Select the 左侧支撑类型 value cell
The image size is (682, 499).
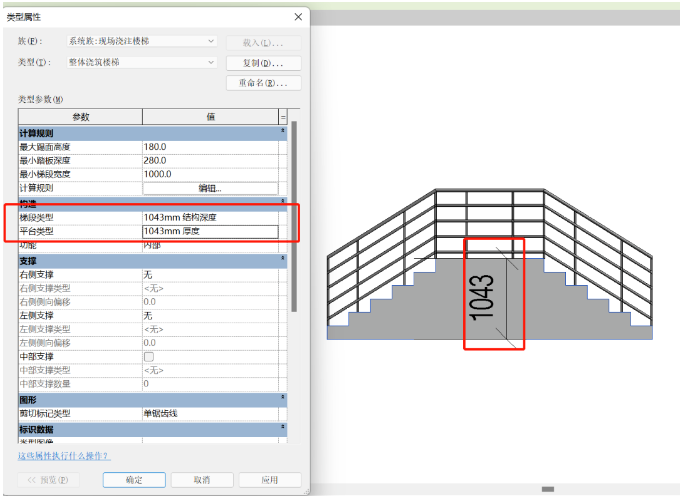tap(211, 329)
